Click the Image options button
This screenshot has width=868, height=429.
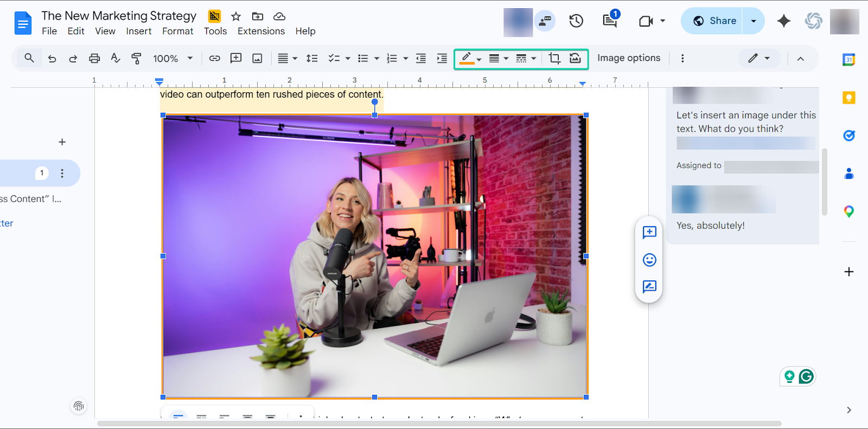tap(629, 58)
